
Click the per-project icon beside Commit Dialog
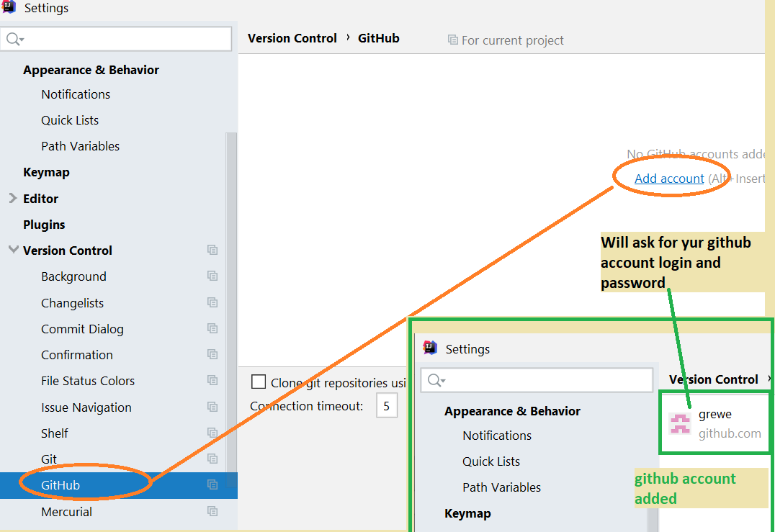pyautogui.click(x=212, y=328)
